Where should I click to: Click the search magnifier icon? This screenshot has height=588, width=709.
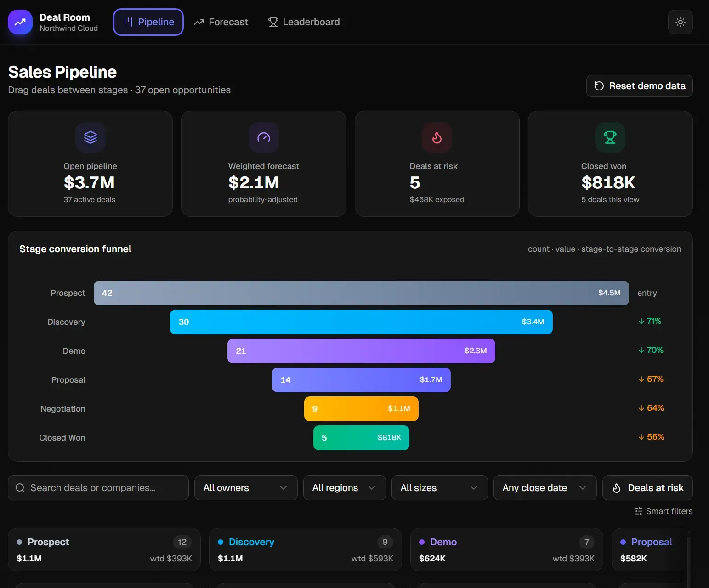(x=20, y=488)
